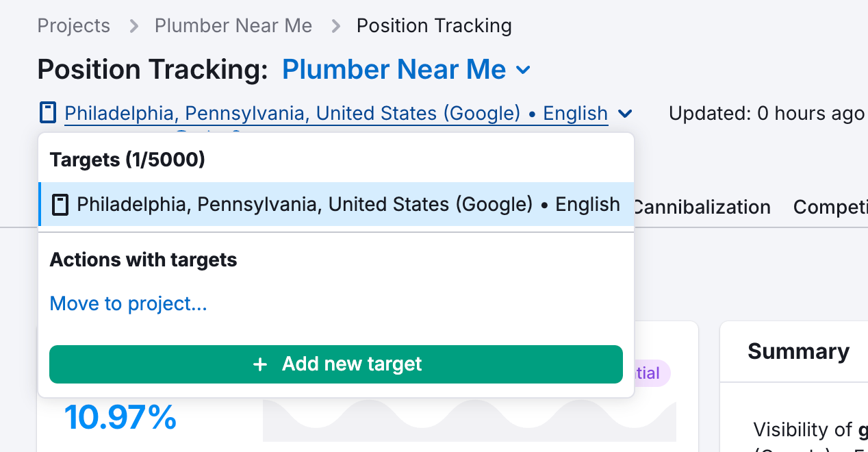Image resolution: width=868 pixels, height=452 pixels.
Task: Click the Position Tracking breadcrumb item
Action: (x=433, y=25)
